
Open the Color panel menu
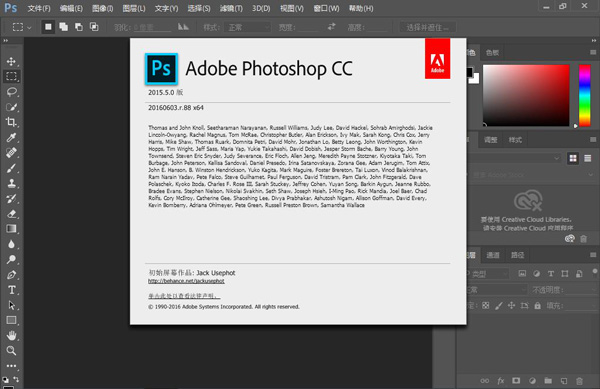pos(593,52)
